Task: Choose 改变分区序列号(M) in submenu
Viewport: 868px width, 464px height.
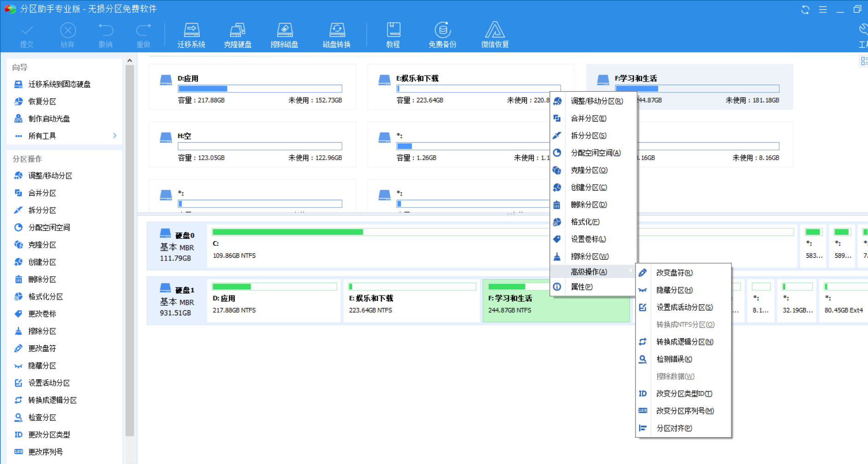Action: [x=683, y=411]
